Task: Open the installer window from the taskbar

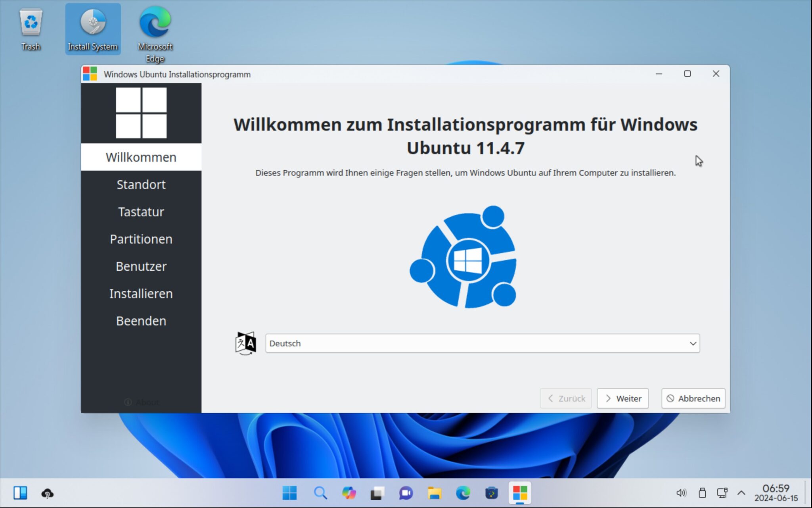Action: [520, 493]
